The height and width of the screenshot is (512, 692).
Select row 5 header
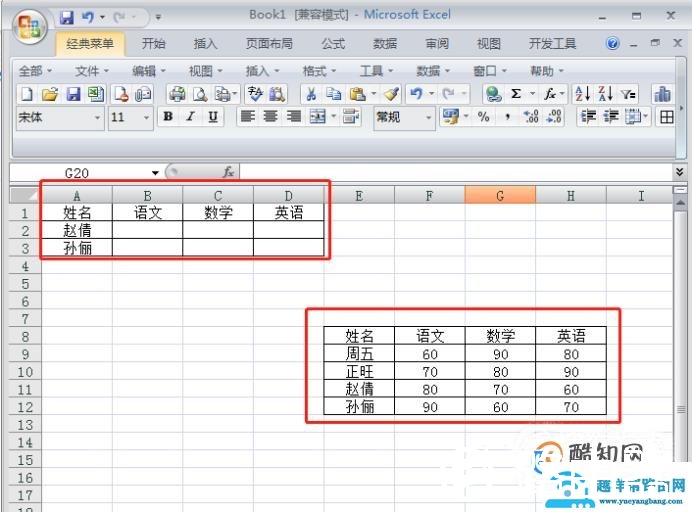25,284
